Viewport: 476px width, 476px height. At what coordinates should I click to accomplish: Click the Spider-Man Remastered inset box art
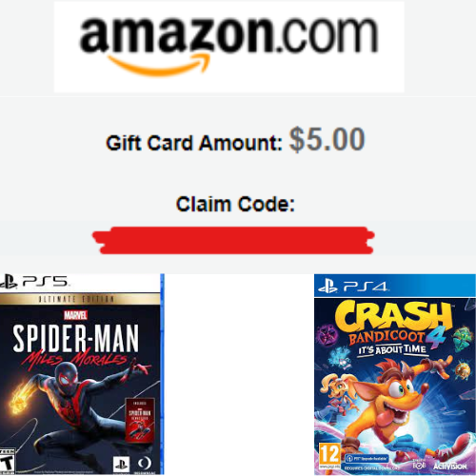[x=140, y=420]
